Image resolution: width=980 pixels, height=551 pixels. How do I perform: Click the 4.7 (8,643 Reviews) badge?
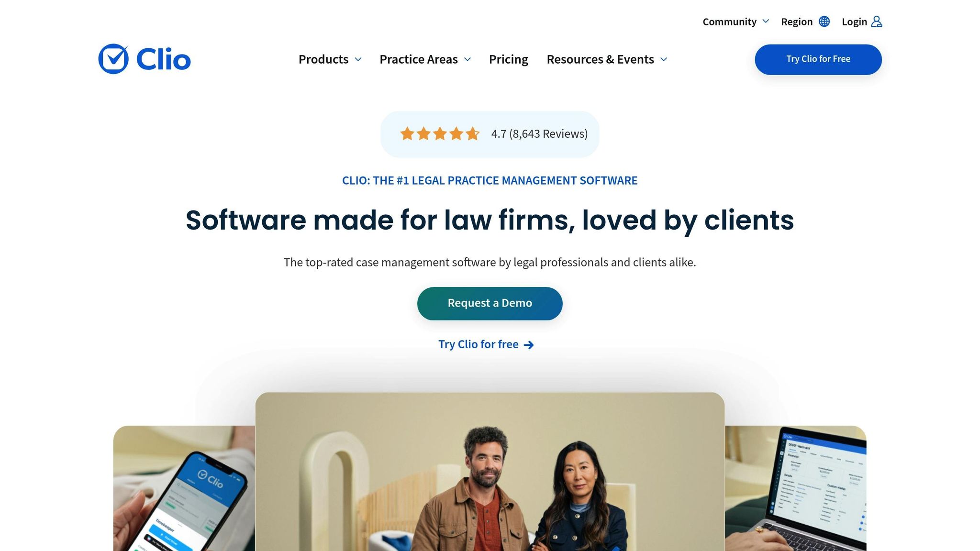pyautogui.click(x=490, y=134)
